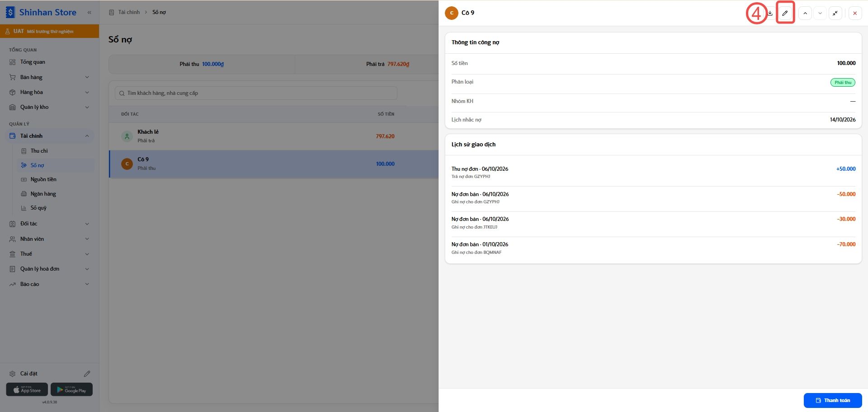The image size is (868, 412).
Task: Click the Cô 9 avatar in panel header
Action: (x=452, y=13)
